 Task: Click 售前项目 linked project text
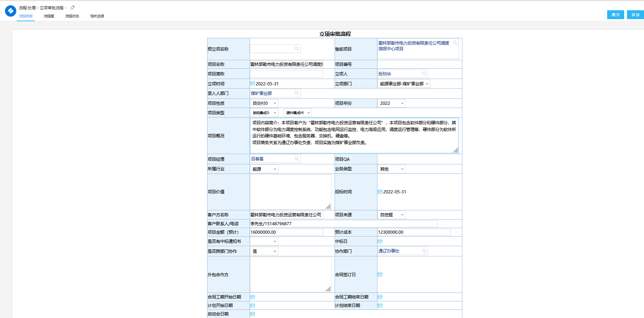414,46
